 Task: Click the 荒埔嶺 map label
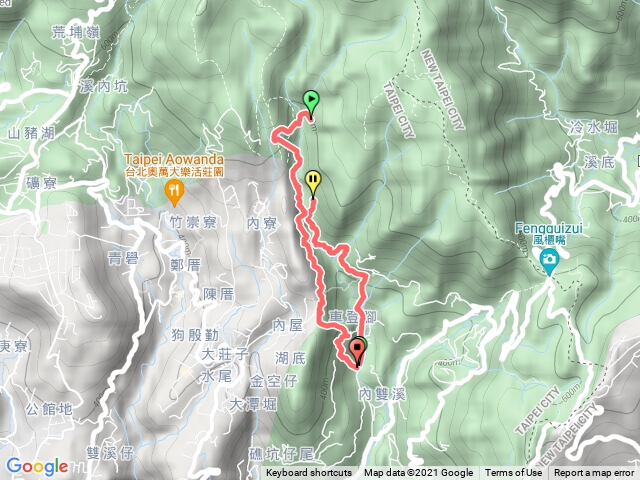[x=76, y=32]
